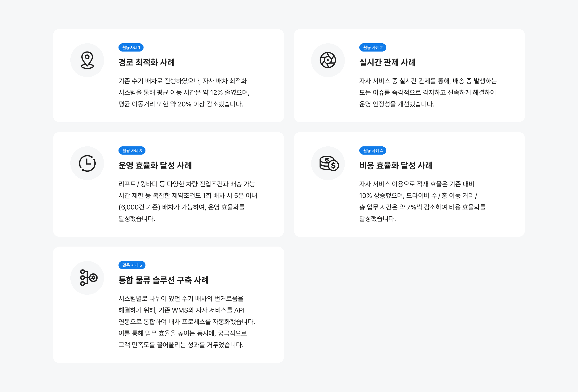Choose the '활용 사례 5' blue badge

point(132,265)
